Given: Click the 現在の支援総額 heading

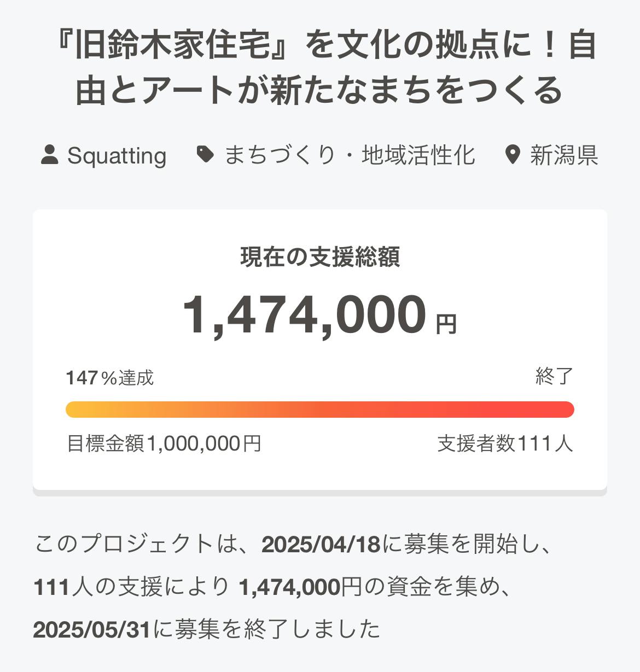Looking at the screenshot, I should (x=320, y=257).
